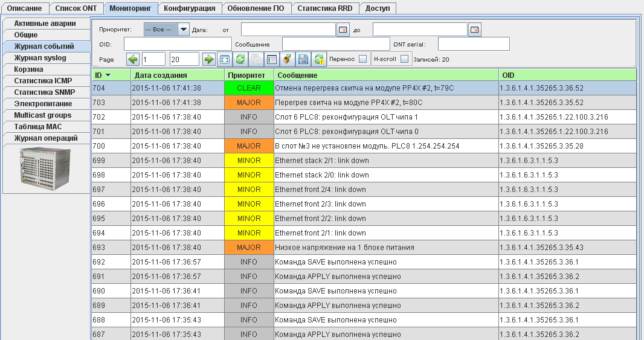Open Активные аварии in the sidebar
Screen dimensions: 644x340
(x=45, y=24)
